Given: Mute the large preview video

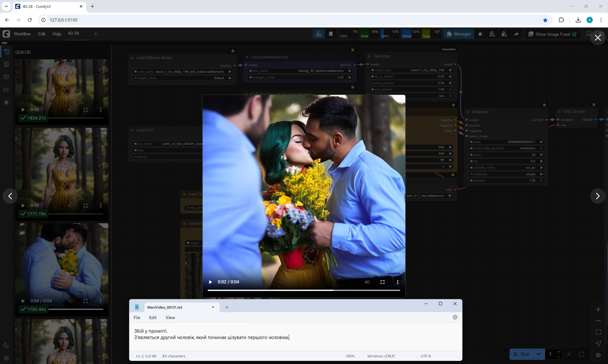Looking at the screenshot, I should pos(367,282).
